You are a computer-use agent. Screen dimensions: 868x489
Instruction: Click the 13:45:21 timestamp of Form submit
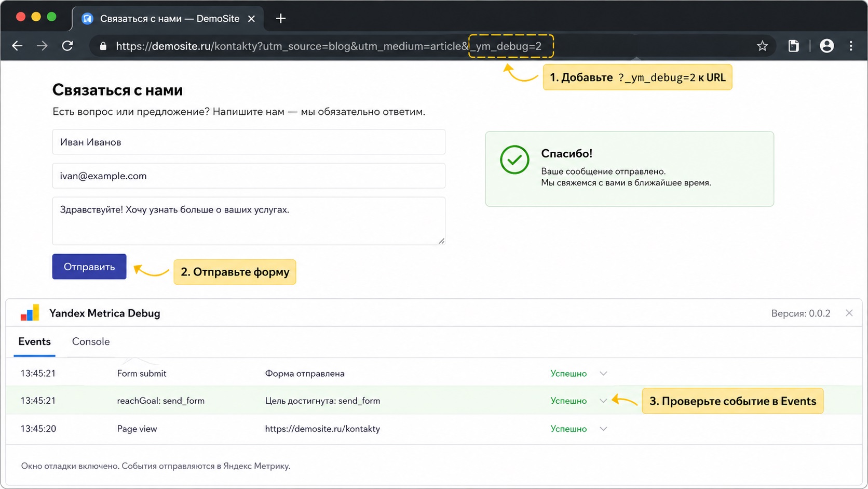[38, 374]
